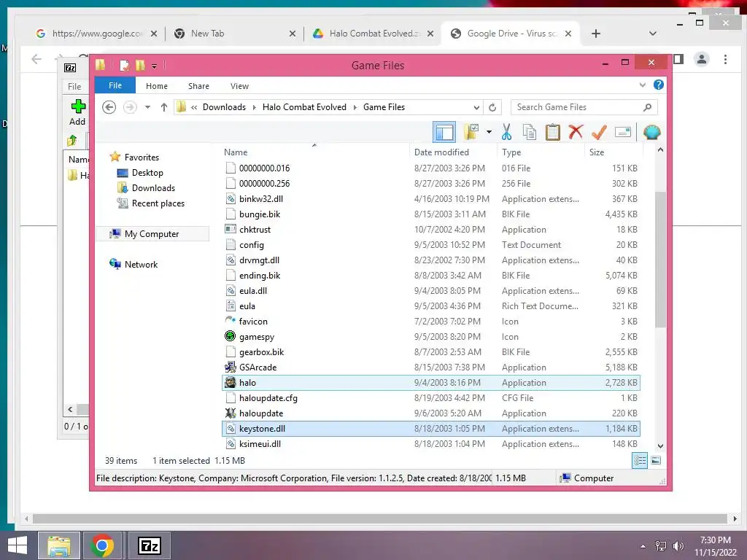Expand the breadcrumb arrow after Downloads

point(254,107)
